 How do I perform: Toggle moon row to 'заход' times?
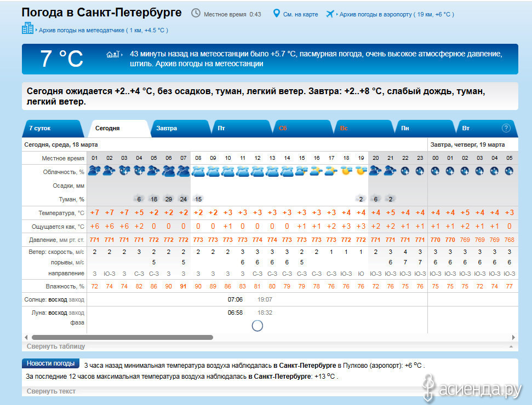77,313
